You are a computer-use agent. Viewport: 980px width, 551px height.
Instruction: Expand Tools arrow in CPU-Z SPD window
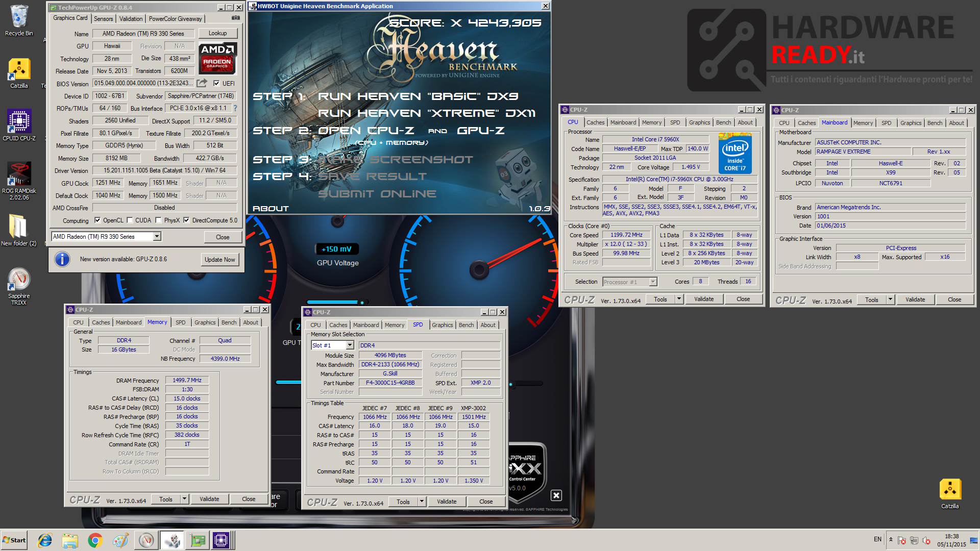[x=422, y=502]
